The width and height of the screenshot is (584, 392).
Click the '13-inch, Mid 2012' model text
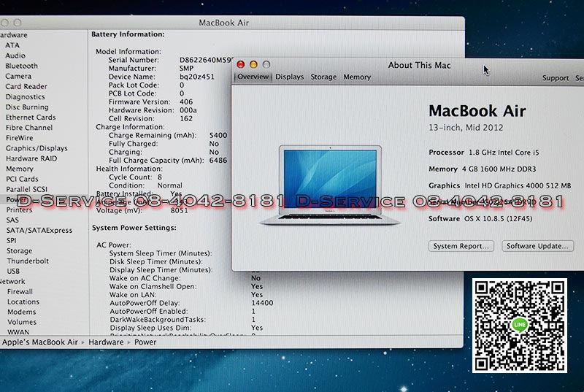[x=466, y=128]
